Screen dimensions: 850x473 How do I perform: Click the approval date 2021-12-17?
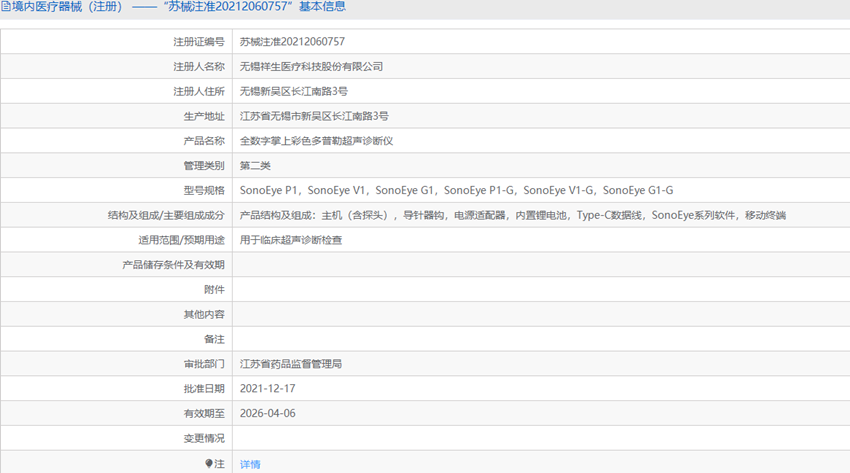pyautogui.click(x=268, y=388)
